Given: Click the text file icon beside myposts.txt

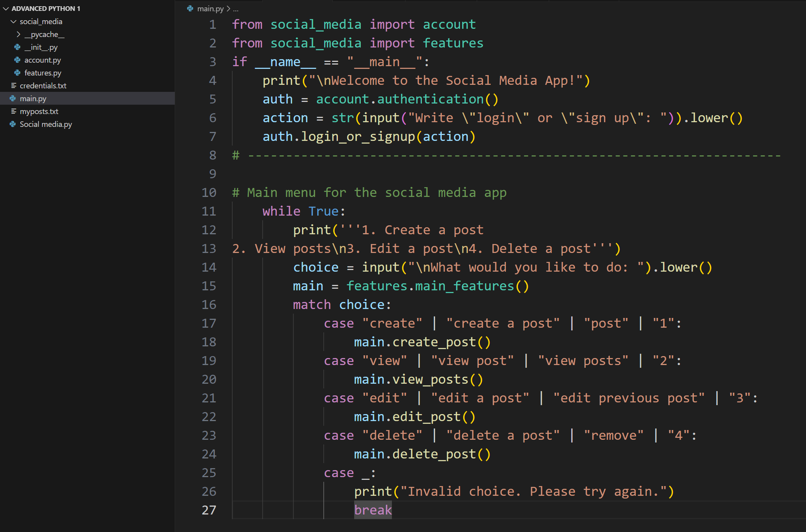Looking at the screenshot, I should pos(14,111).
